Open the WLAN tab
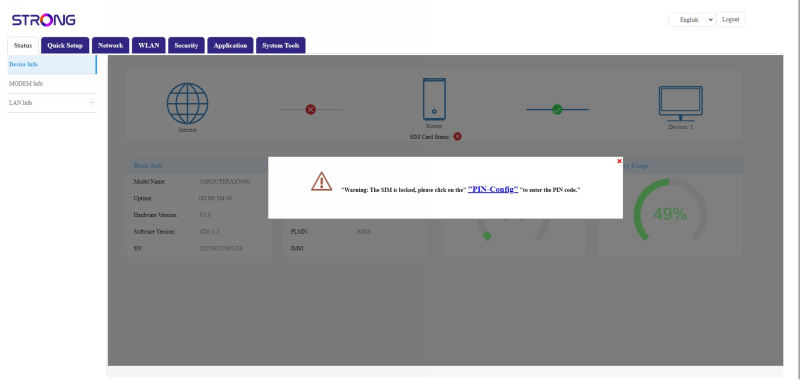 pos(148,45)
